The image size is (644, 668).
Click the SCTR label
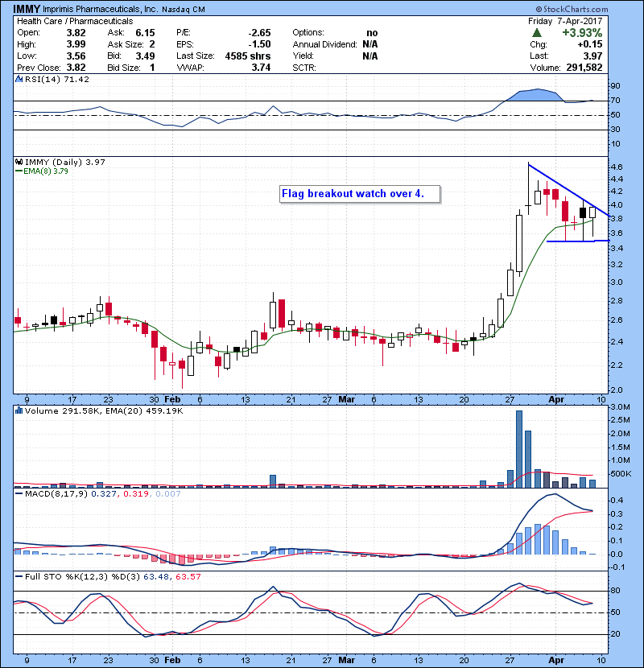[304, 68]
